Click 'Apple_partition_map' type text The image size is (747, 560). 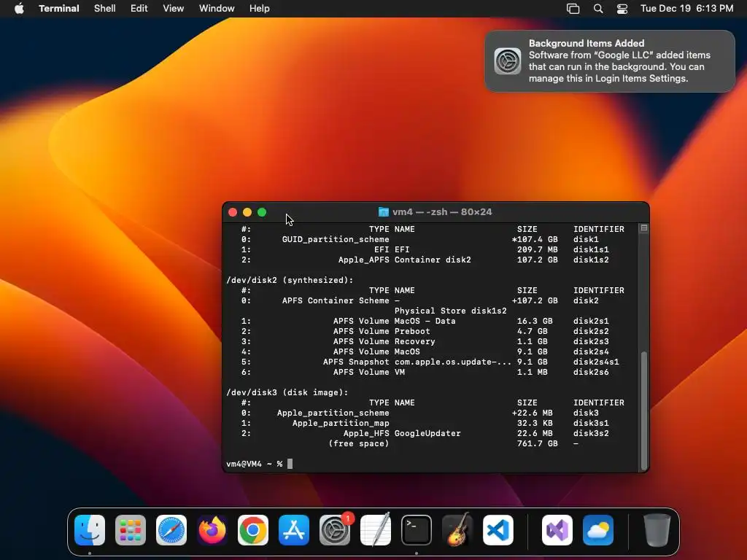point(341,423)
